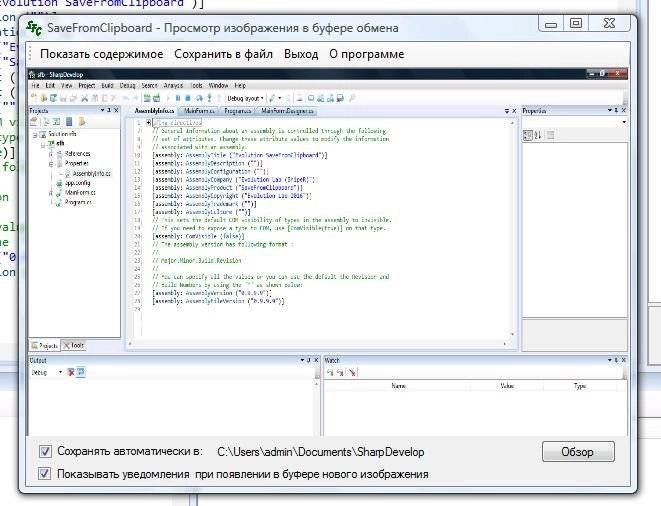Click the rebuild solution icon next to build
The height and width of the screenshot is (506, 661).
coord(156,98)
